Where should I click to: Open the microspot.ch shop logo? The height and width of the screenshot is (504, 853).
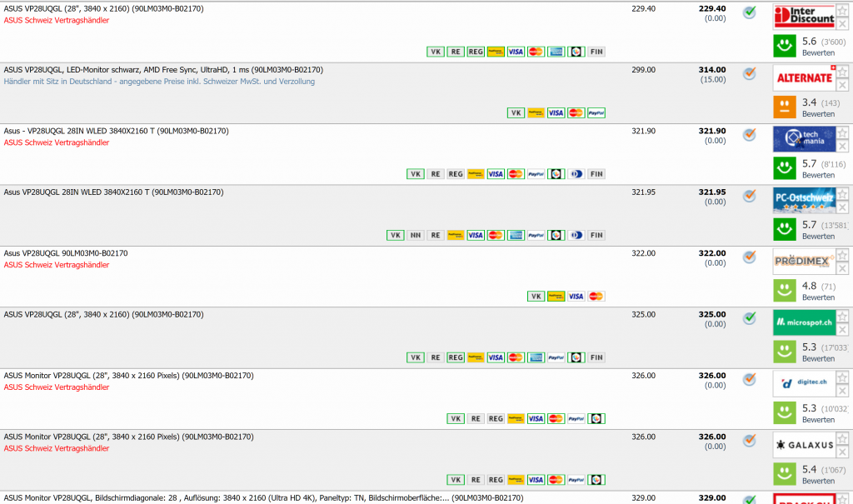[804, 322]
